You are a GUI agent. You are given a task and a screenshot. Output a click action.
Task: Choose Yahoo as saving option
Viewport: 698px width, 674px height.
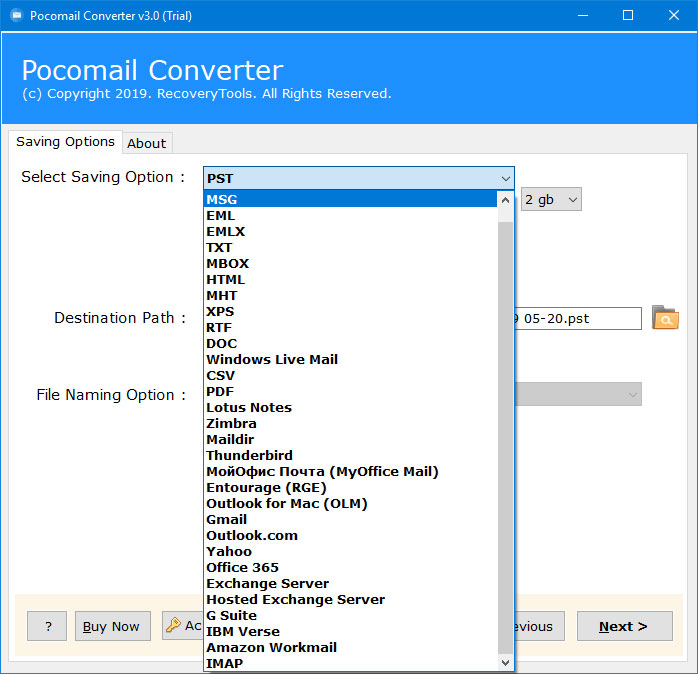pyautogui.click(x=350, y=552)
